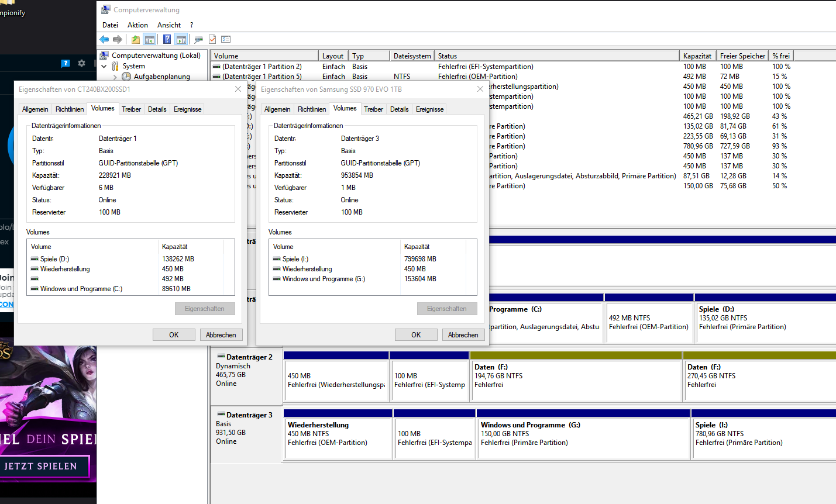
Task: Click Eigenschaften button in CT240BX200SSD1 dialog
Action: pyautogui.click(x=205, y=308)
